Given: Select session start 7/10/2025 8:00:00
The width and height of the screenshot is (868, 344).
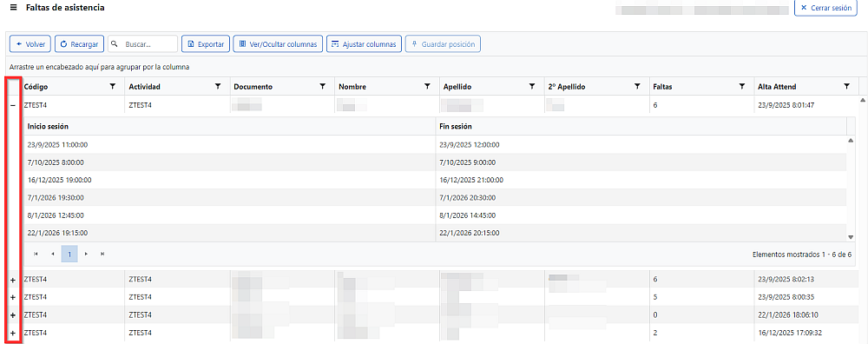Looking at the screenshot, I should click(x=56, y=162).
